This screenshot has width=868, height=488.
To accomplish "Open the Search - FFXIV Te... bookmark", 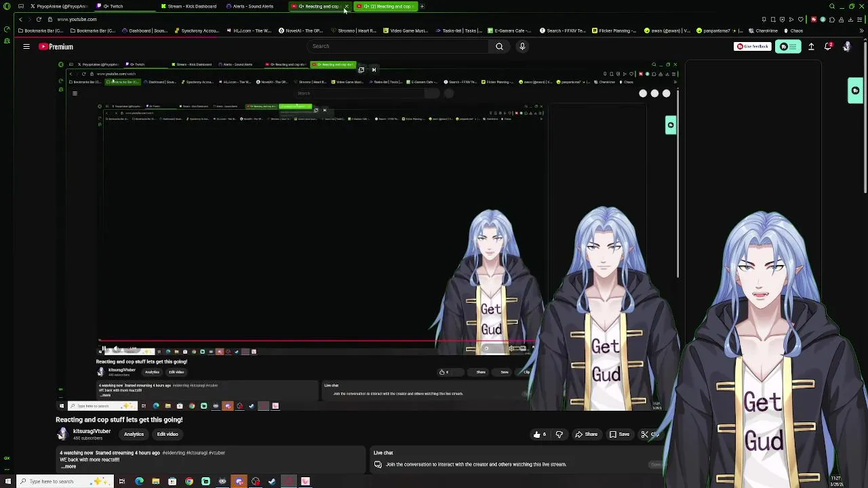I will point(562,30).
